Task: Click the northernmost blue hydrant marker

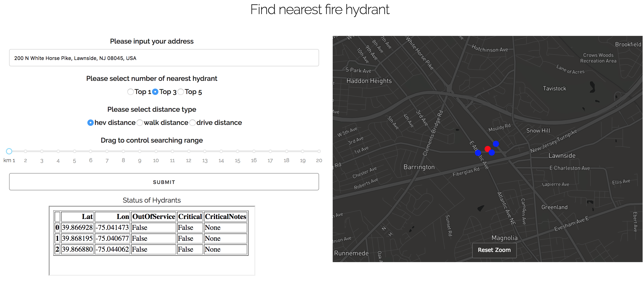Action: coord(496,144)
